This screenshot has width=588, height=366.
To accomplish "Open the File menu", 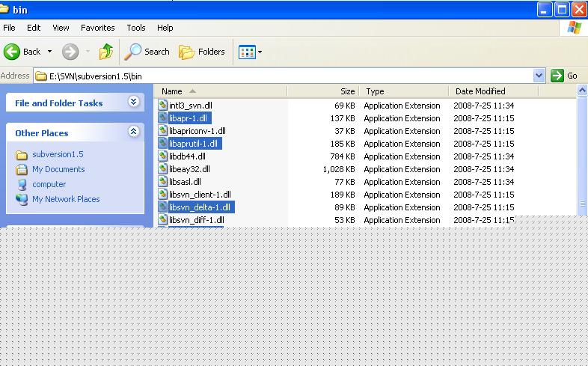I will 9,28.
